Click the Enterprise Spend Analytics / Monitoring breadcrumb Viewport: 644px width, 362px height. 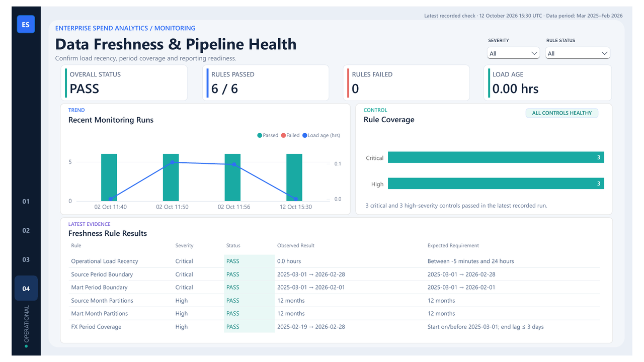coord(125,29)
